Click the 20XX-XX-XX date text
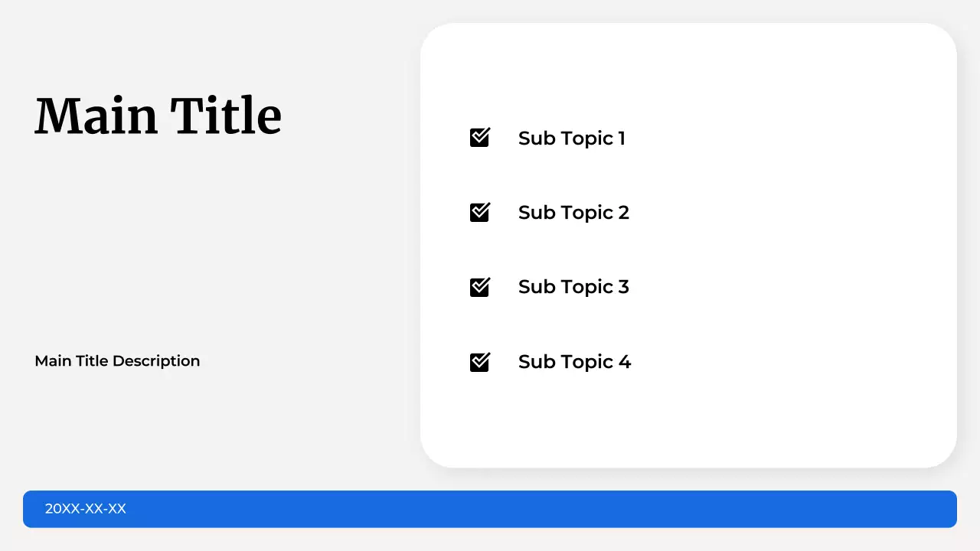The image size is (980, 551). coord(86,509)
